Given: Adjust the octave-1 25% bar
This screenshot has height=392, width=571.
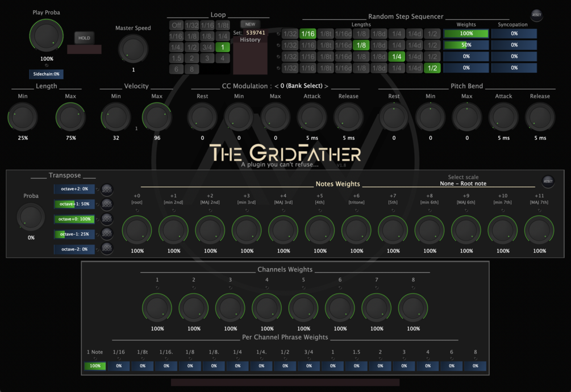Looking at the screenshot, I should [74, 234].
